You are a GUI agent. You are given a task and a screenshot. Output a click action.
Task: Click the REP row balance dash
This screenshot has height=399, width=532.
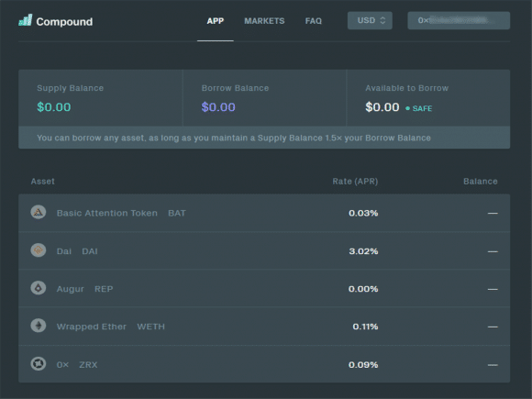click(493, 290)
